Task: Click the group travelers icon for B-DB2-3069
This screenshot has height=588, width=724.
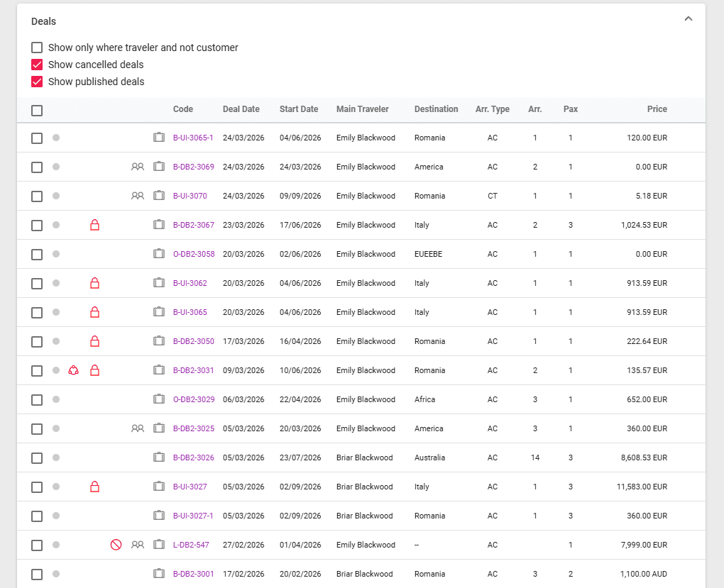Action: point(138,167)
